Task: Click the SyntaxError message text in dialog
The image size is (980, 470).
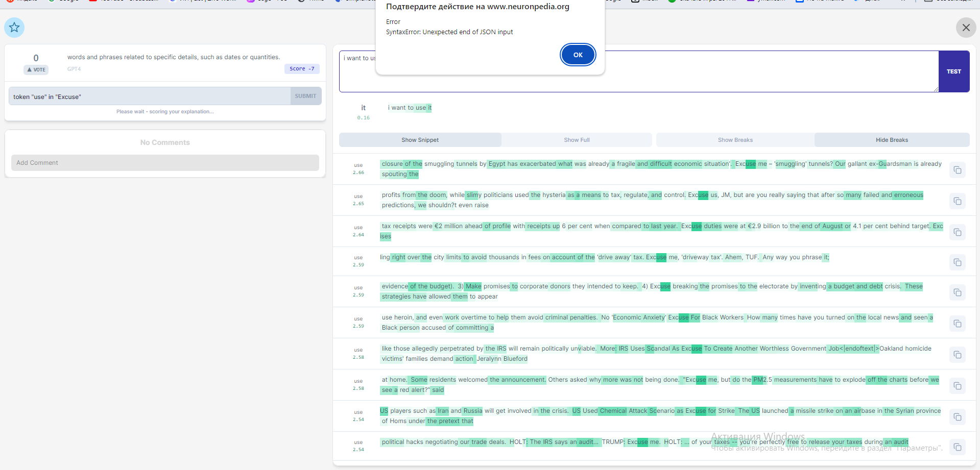Action: pyautogui.click(x=449, y=32)
